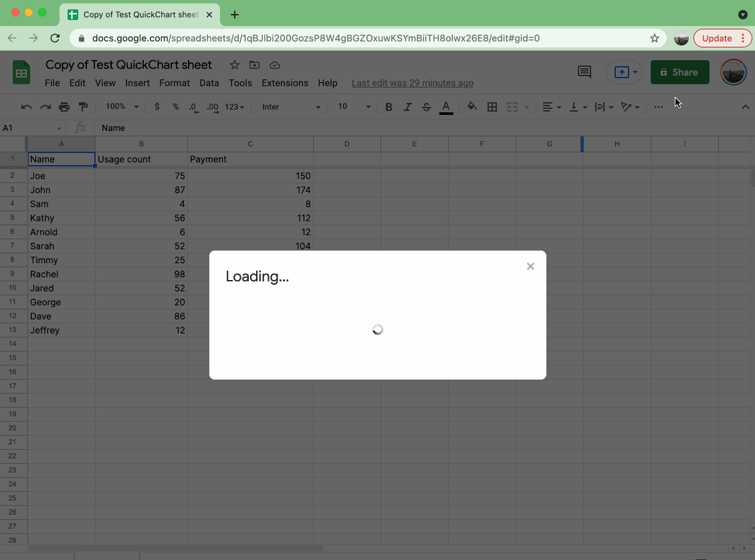Screen dimensions: 755x560
Task: Redo the last action
Action: (x=45, y=106)
